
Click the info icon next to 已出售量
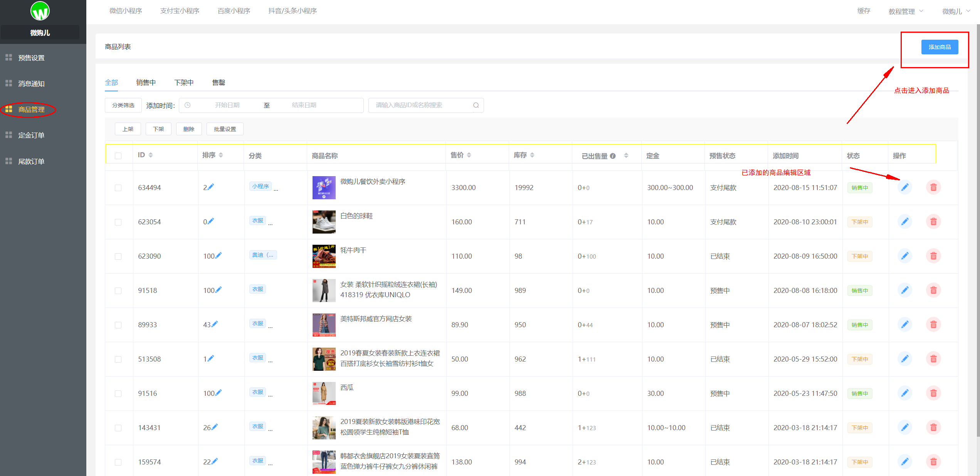click(612, 155)
